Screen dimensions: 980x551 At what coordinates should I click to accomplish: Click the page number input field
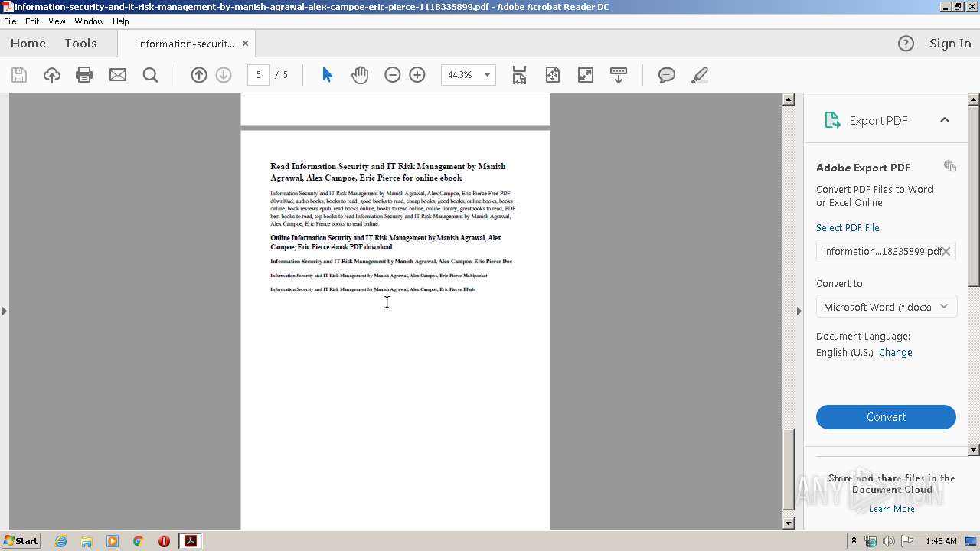coord(259,75)
